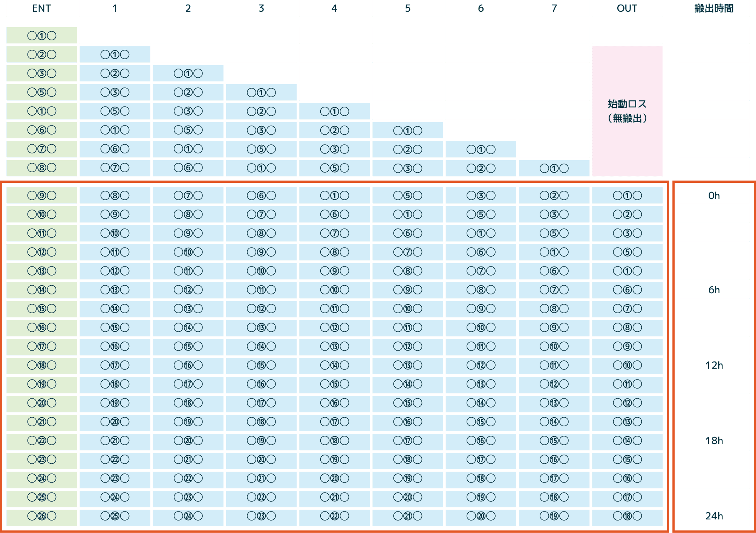Click the 6h time label

click(x=714, y=290)
